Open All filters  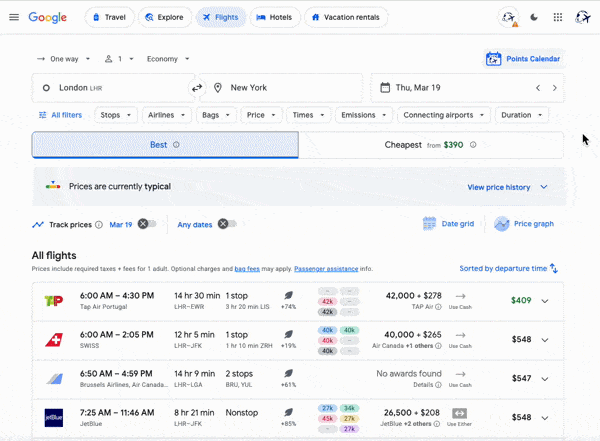[x=60, y=115]
